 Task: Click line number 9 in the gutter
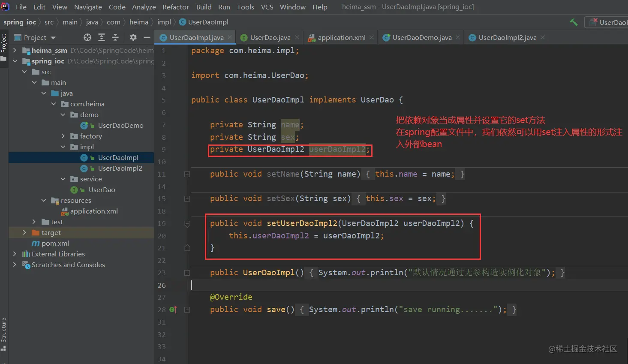click(x=163, y=150)
